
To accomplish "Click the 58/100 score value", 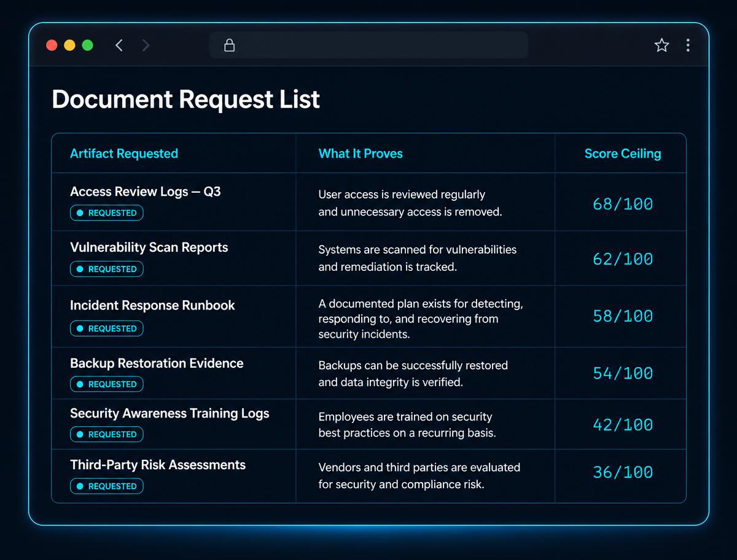I will click(623, 316).
